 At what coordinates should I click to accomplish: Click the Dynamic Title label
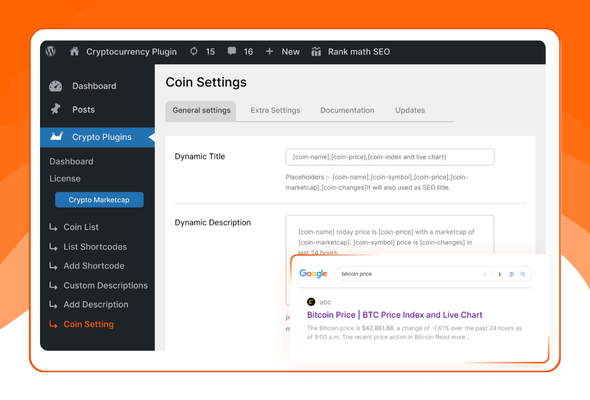(x=200, y=157)
